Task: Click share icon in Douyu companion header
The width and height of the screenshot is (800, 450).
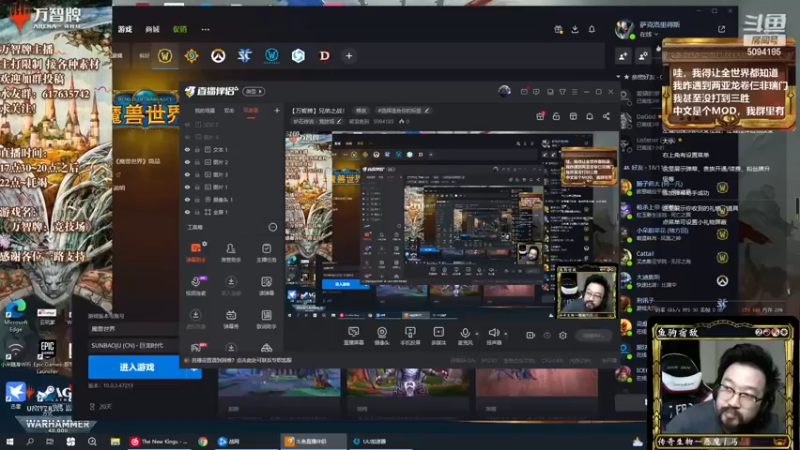Action: (x=606, y=116)
